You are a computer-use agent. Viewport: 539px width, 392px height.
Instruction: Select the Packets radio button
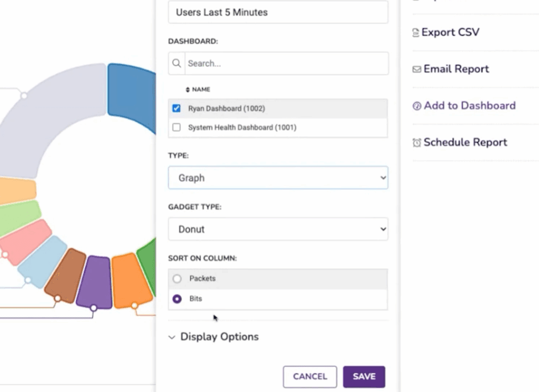[x=177, y=279]
